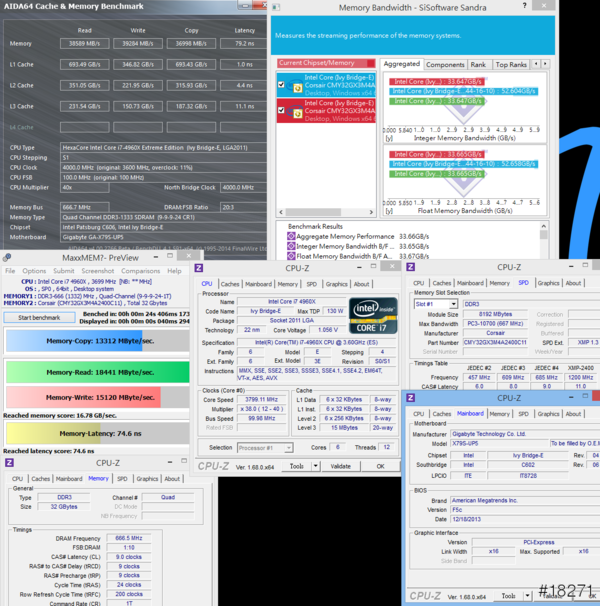Click the CPU-Z logo icon in the center CPU-Z window title bar
The height and width of the screenshot is (606, 600).
(198, 268)
